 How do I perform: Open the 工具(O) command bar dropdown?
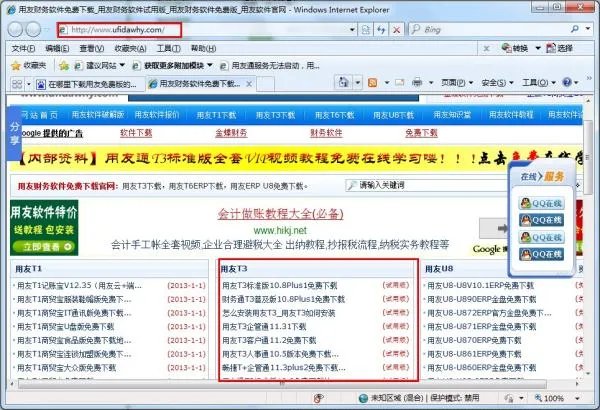(x=538, y=82)
